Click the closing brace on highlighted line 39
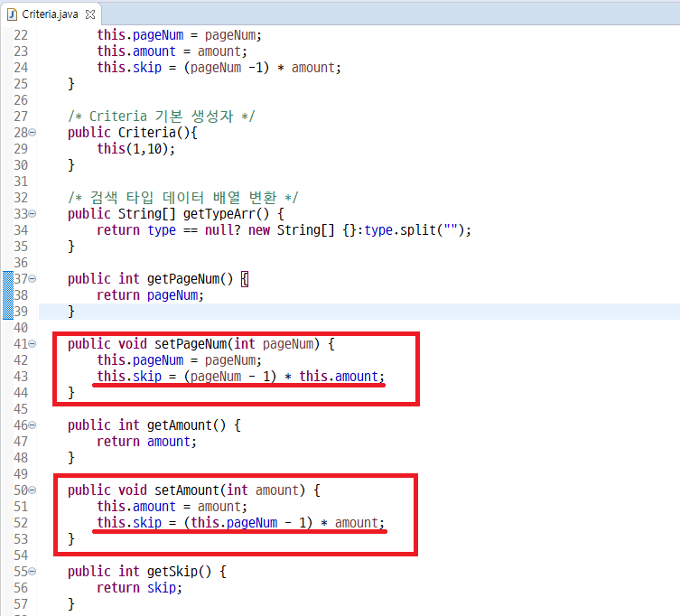 coord(71,312)
